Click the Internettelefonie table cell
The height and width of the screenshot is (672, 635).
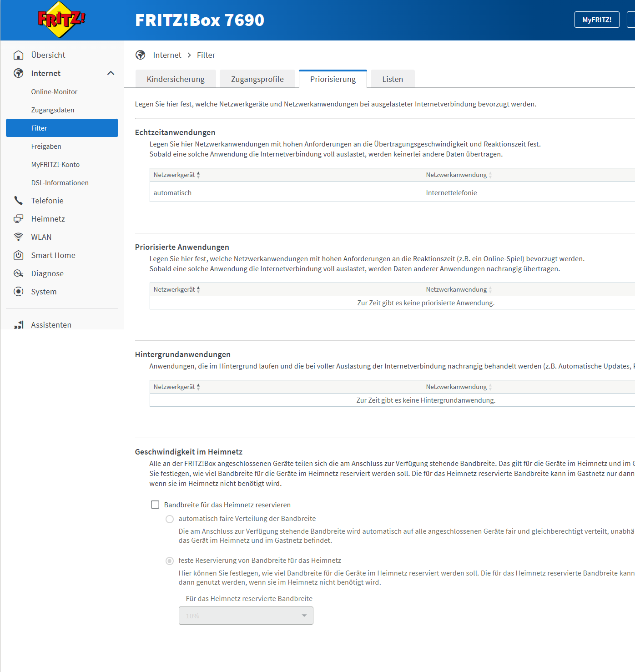pyautogui.click(x=451, y=193)
